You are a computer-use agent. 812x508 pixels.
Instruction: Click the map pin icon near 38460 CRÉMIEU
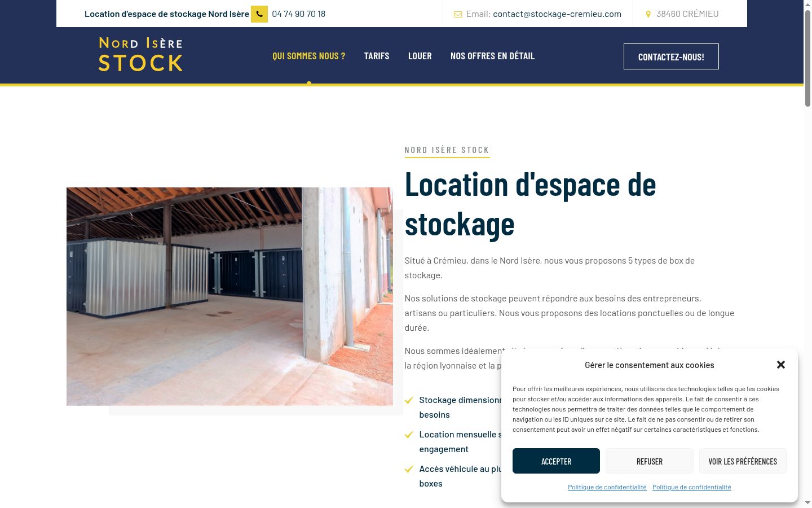point(648,14)
